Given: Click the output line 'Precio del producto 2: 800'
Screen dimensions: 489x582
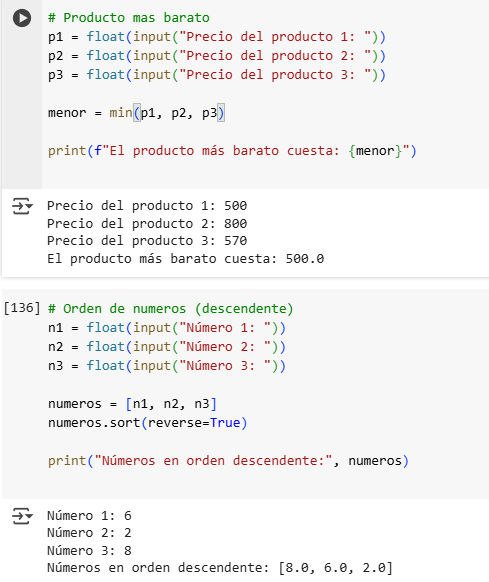Looking at the screenshot, I should click(147, 223).
